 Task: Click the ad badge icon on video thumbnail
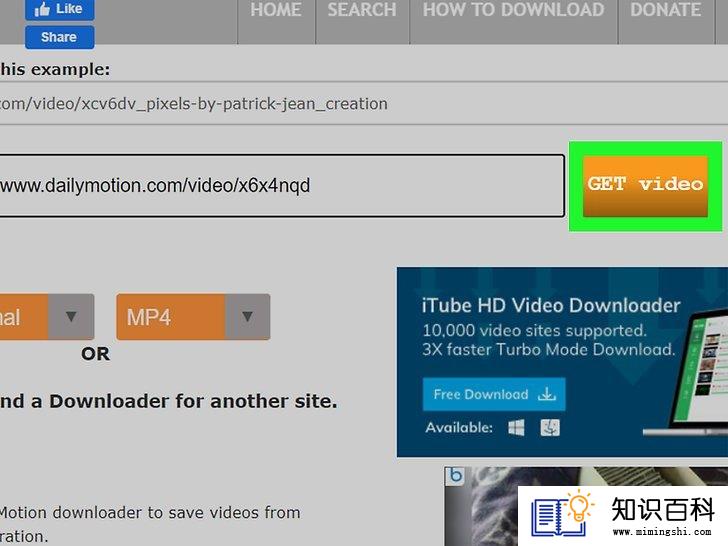456,476
